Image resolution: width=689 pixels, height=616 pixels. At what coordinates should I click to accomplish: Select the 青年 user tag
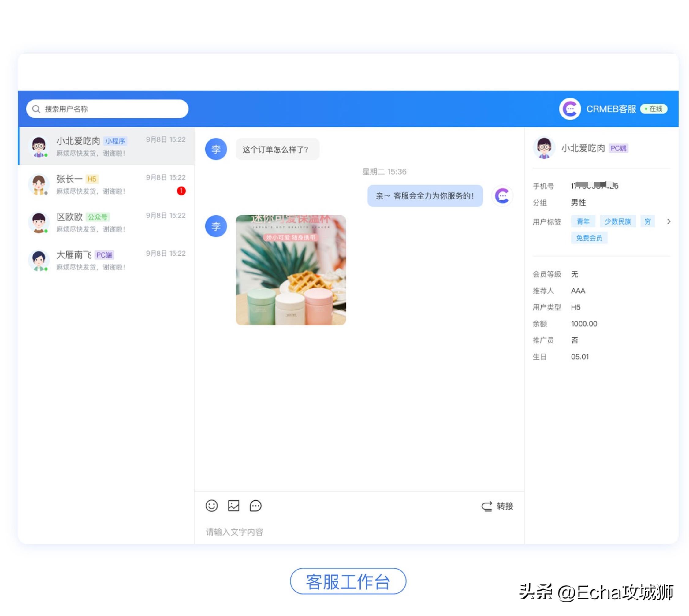tap(583, 221)
